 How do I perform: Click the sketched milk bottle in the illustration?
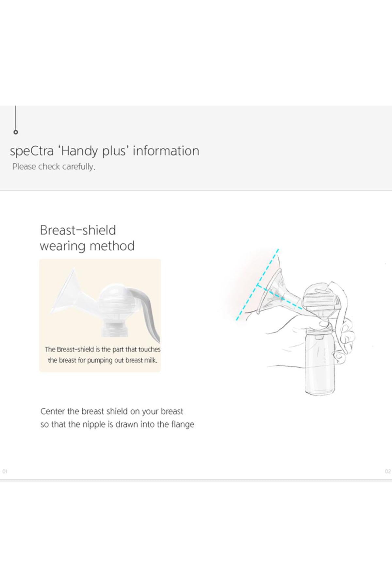pyautogui.click(x=320, y=363)
